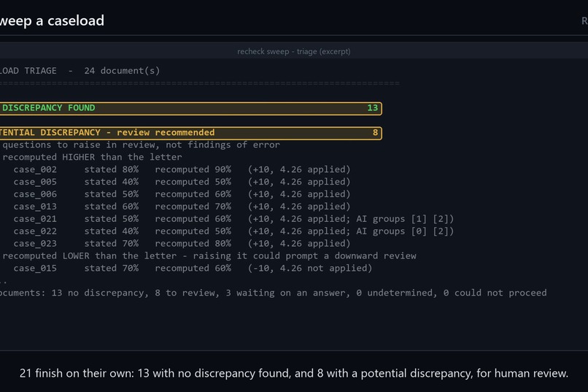Image resolution: width=588 pixels, height=392 pixels.
Task: Click the case_021 row
Action: point(233,219)
